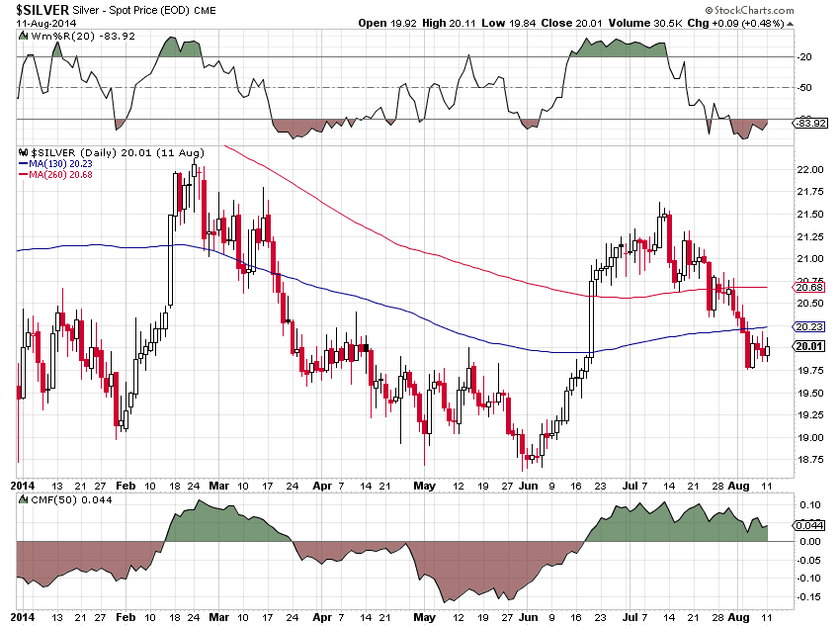
Task: Click the CMF(50) indicator icon
Action: (x=23, y=500)
